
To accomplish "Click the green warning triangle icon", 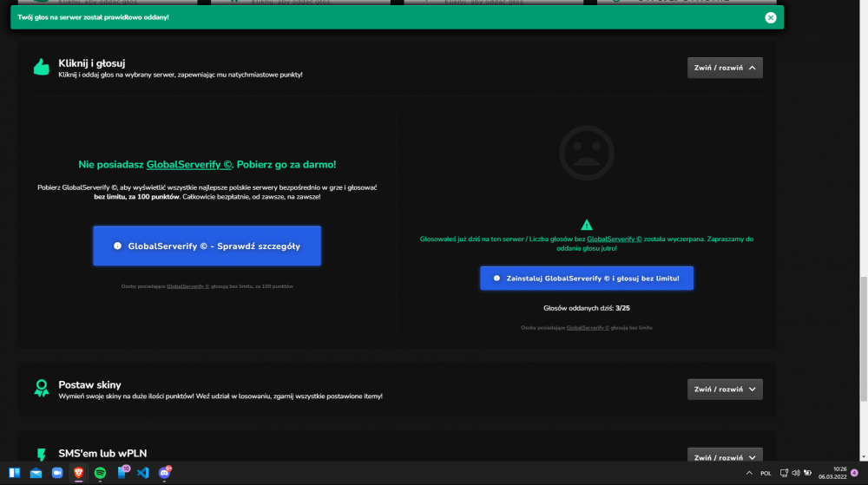I will click(x=586, y=225).
